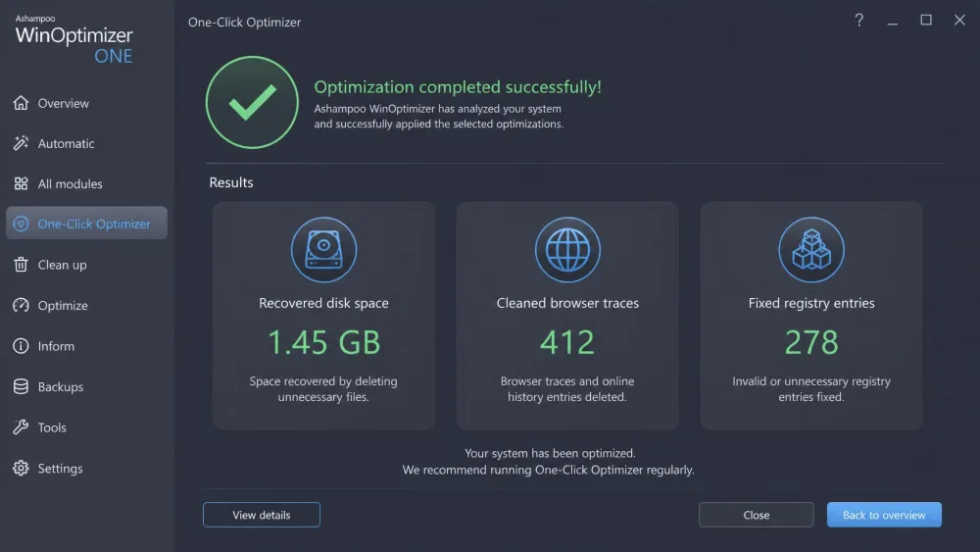
Task: Click 'Optimization completed successfully!' headline
Action: point(458,87)
